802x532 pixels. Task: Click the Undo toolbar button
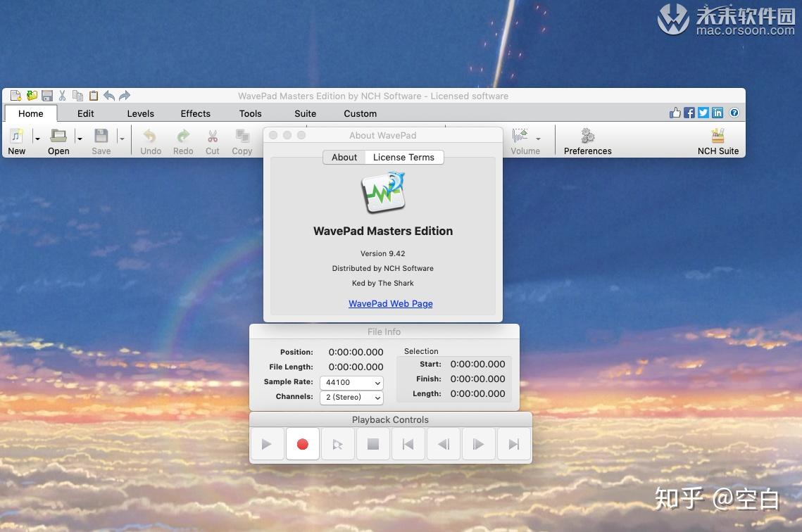151,141
